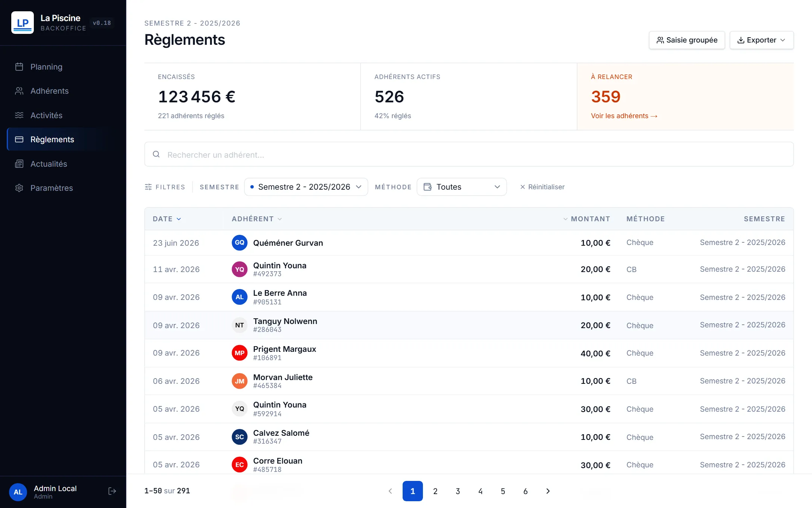The width and height of the screenshot is (812, 508).
Task: Open the Paramètres menu item
Action: click(x=63, y=188)
